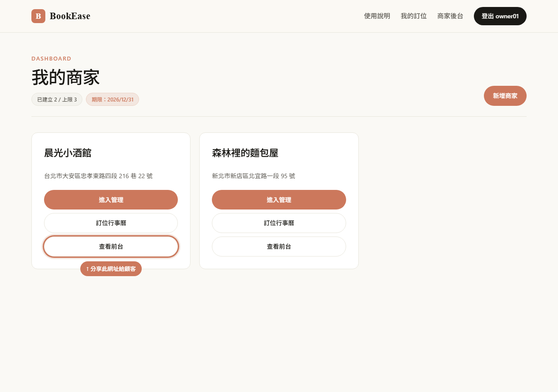This screenshot has height=392, width=558.
Task: Enter 進入管理 for 晨光小酒館
Action: [x=111, y=200]
